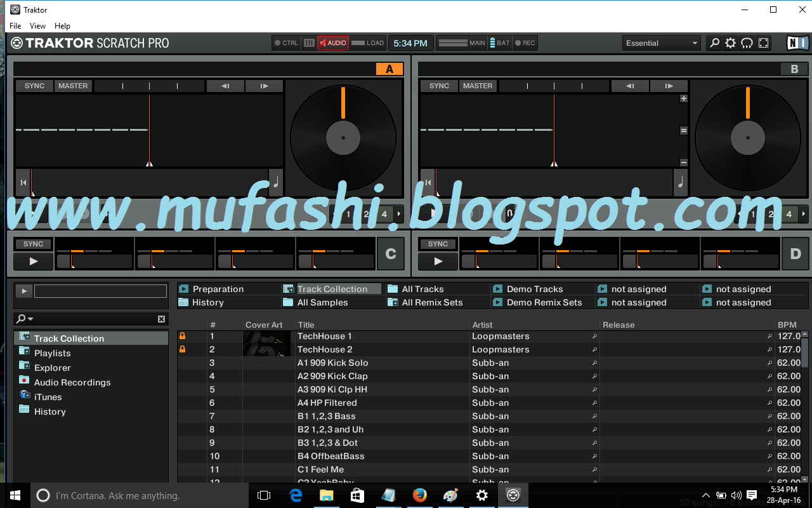Skip to start of Deck A track
Viewport: 812px width, 508px height.
(23, 183)
